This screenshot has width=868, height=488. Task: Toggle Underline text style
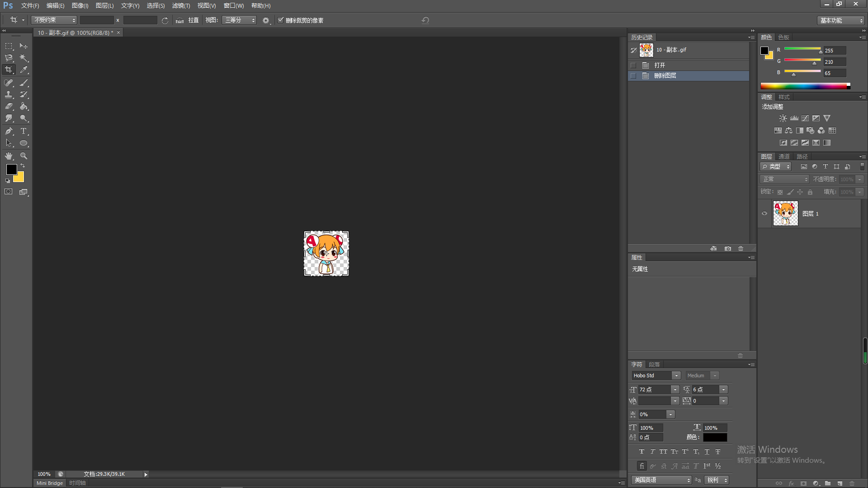coord(707,451)
